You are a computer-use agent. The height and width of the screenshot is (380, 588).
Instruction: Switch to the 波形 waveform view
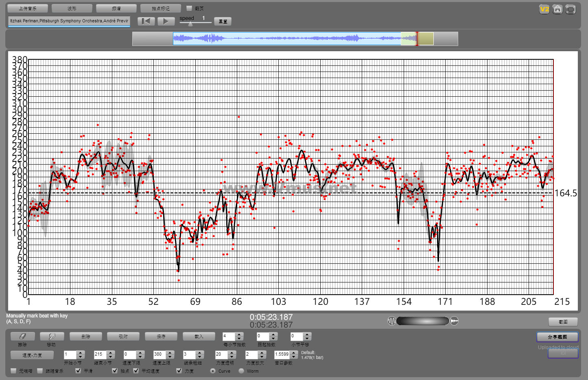[x=72, y=8]
